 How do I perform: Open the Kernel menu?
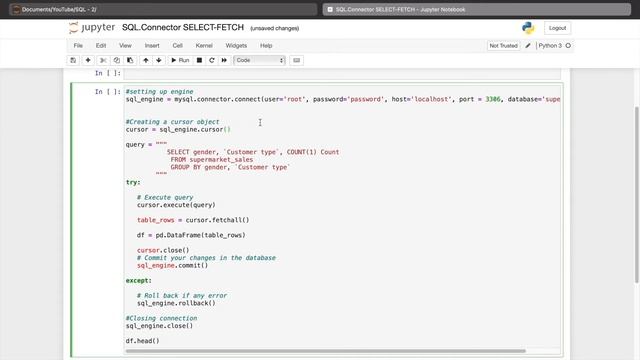coord(204,46)
